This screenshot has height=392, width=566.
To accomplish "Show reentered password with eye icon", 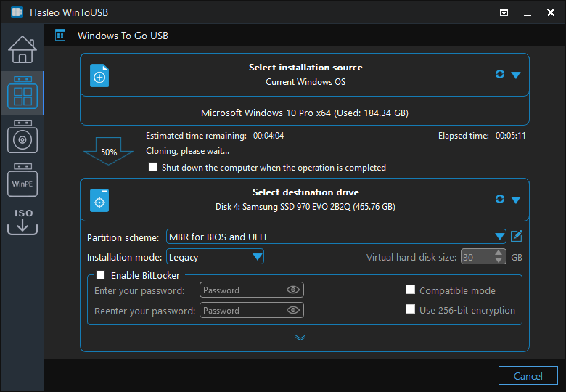I will click(x=292, y=310).
